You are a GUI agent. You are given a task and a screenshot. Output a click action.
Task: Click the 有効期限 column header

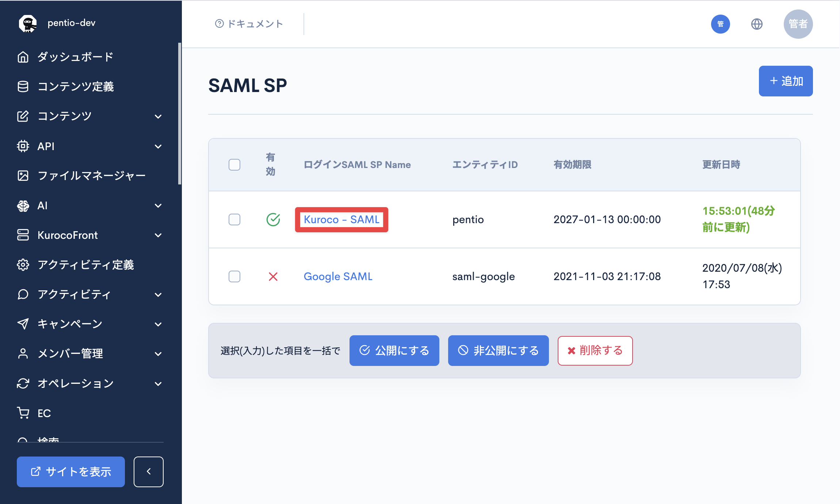click(572, 165)
